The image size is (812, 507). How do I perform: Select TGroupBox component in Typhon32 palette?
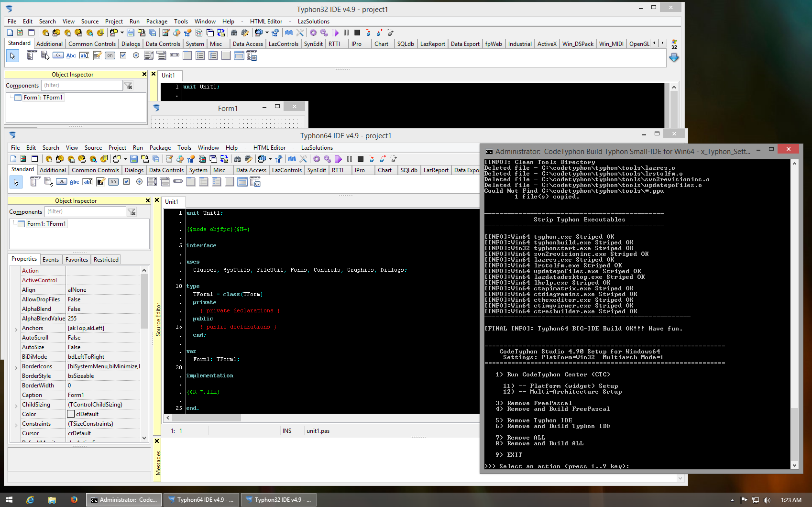tap(187, 55)
